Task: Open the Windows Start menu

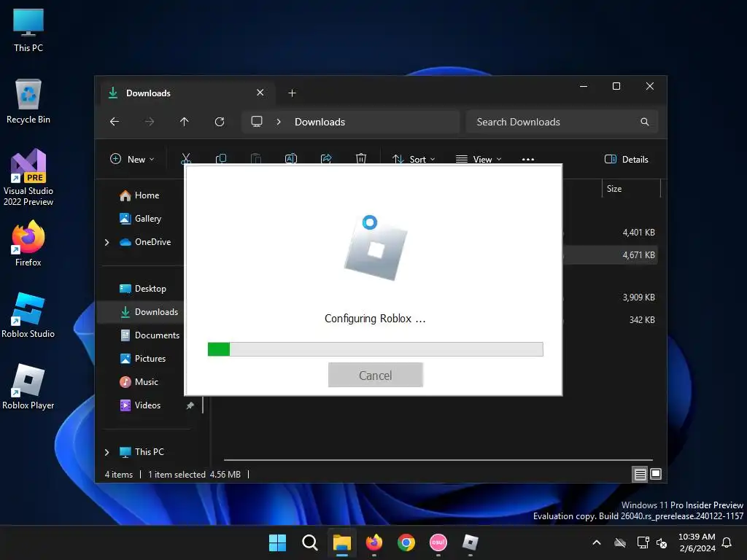Action: (277, 542)
